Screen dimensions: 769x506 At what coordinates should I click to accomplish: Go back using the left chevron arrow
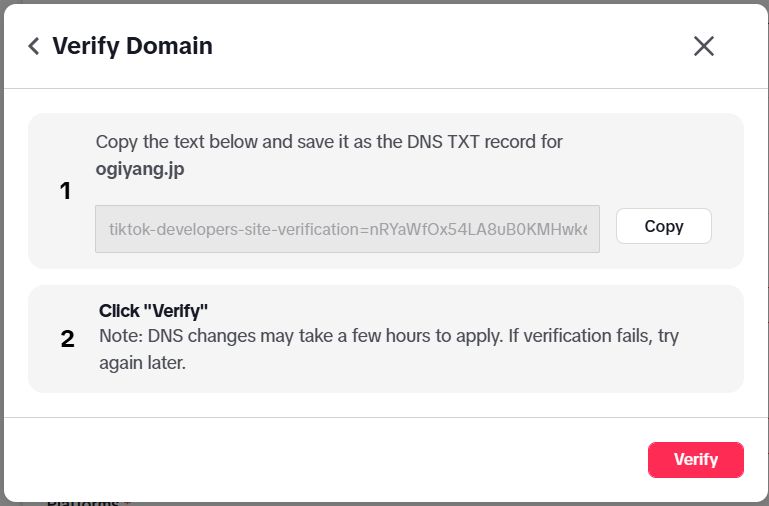pyautogui.click(x=34, y=46)
